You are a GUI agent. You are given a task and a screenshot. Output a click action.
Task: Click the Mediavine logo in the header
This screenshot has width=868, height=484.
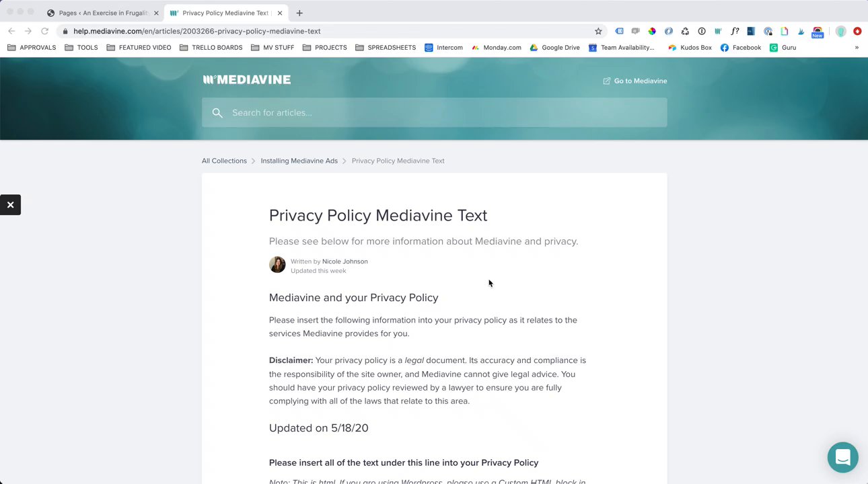(247, 80)
